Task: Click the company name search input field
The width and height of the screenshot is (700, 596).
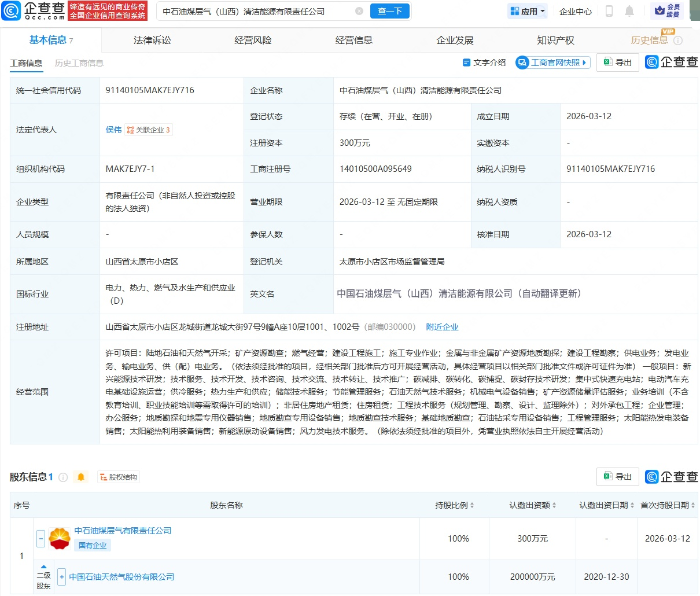Action: pos(255,11)
